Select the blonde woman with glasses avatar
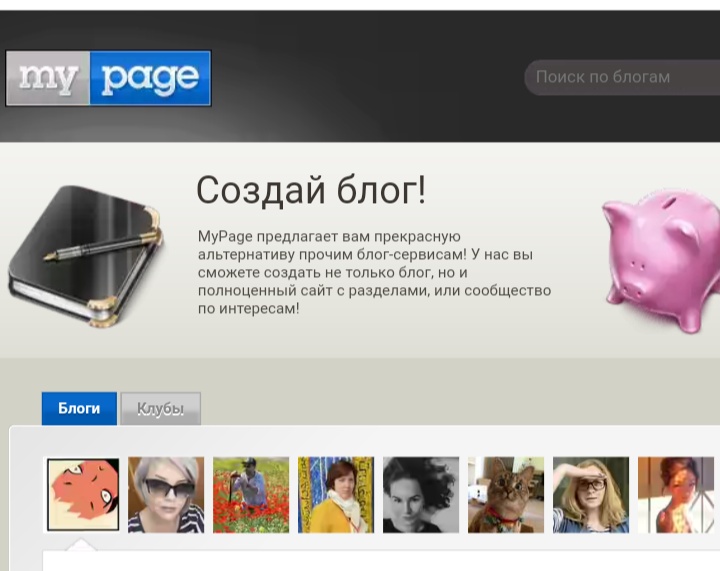720x571 pixels. click(591, 495)
